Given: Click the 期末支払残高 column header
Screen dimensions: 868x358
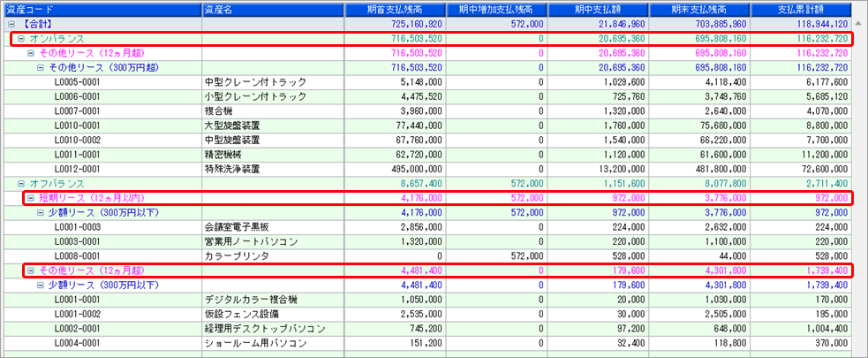Looking at the screenshot, I should (x=699, y=10).
